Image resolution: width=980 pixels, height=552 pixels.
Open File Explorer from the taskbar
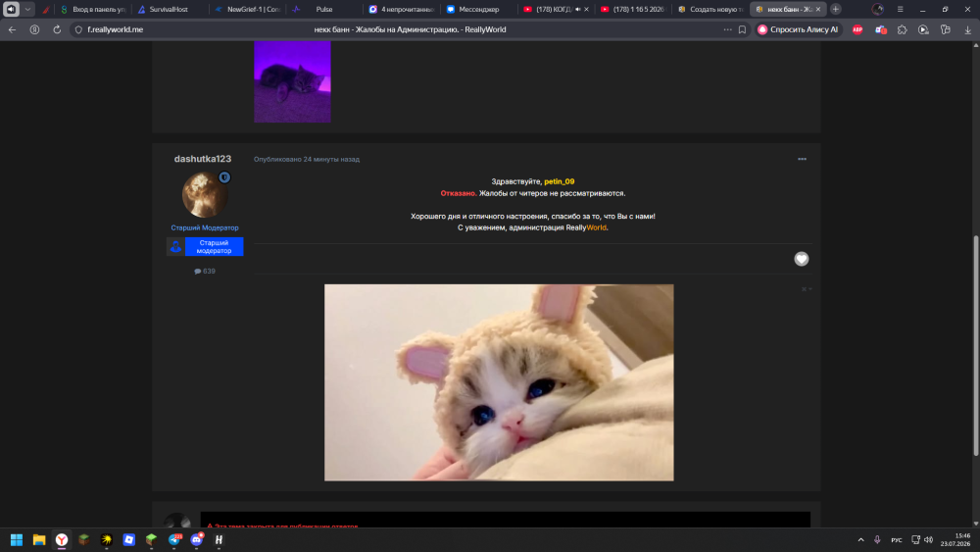pos(39,539)
